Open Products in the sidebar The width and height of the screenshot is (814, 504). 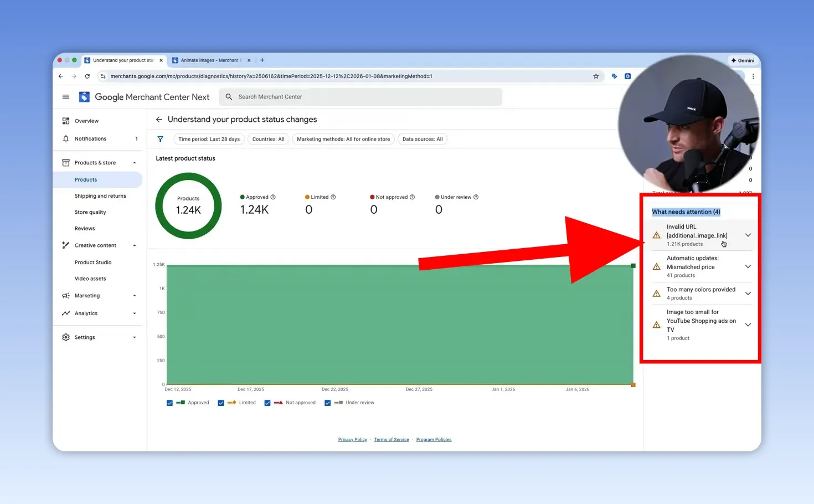point(86,180)
